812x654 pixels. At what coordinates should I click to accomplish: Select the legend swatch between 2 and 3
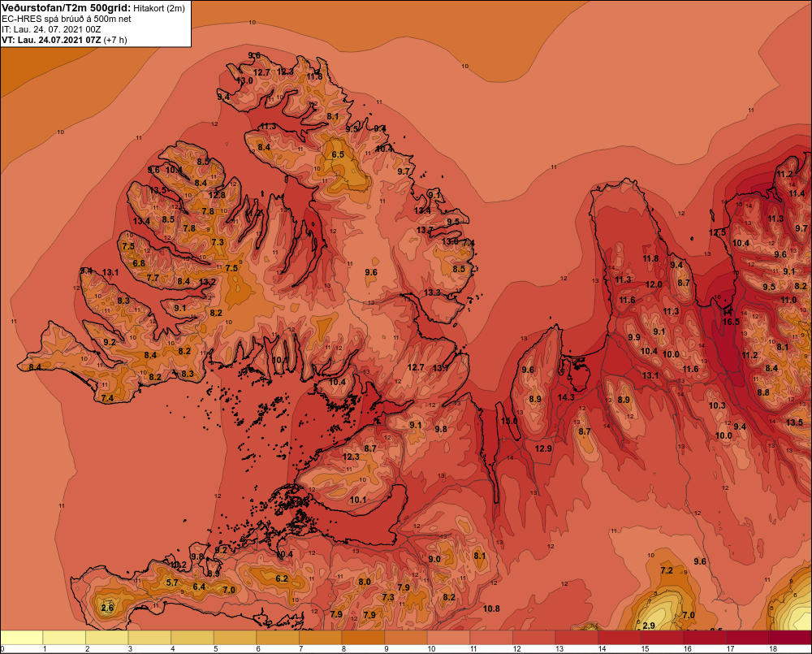106,637
